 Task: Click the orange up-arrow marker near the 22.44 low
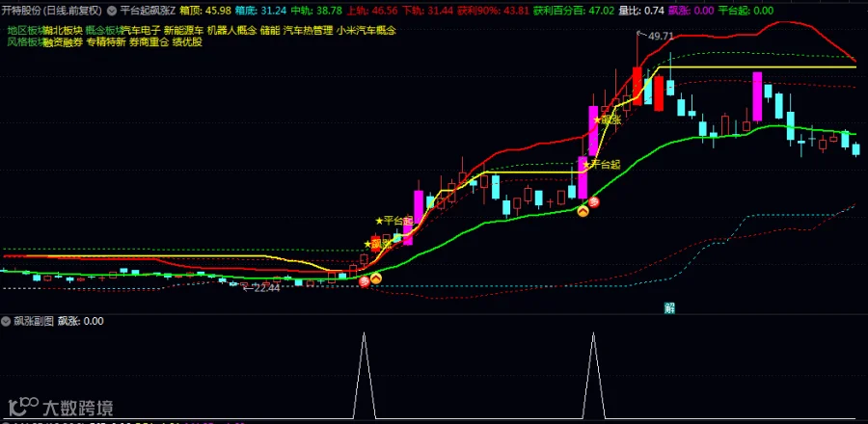(376, 278)
